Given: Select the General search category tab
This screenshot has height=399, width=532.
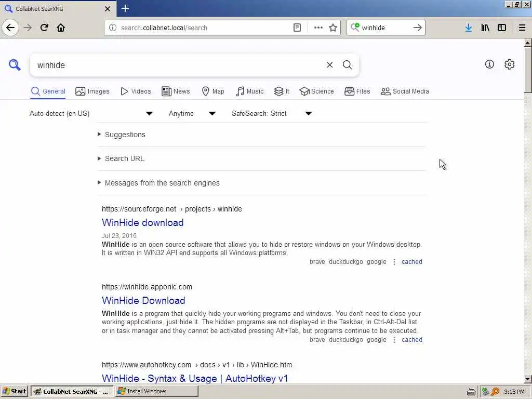Looking at the screenshot, I should click(48, 91).
